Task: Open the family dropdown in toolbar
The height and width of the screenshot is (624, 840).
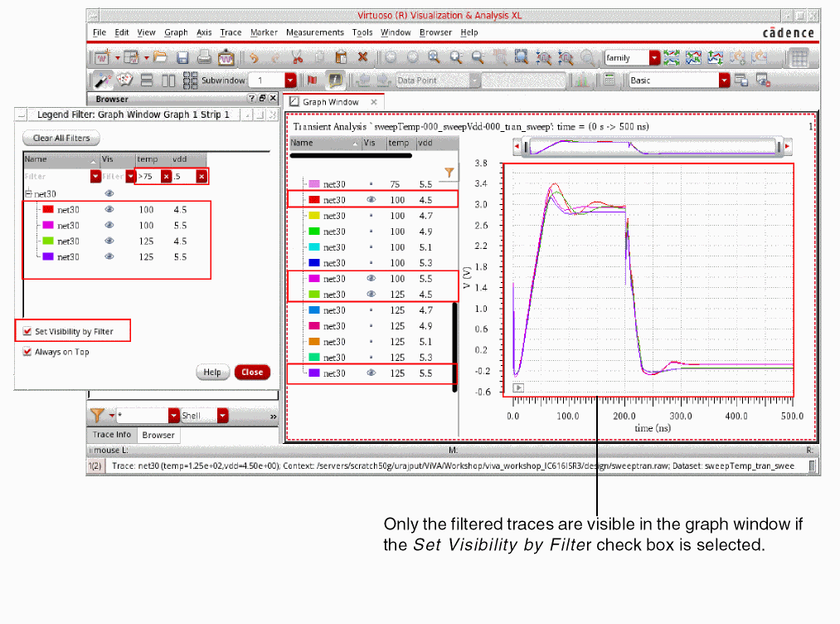Action: [x=654, y=58]
